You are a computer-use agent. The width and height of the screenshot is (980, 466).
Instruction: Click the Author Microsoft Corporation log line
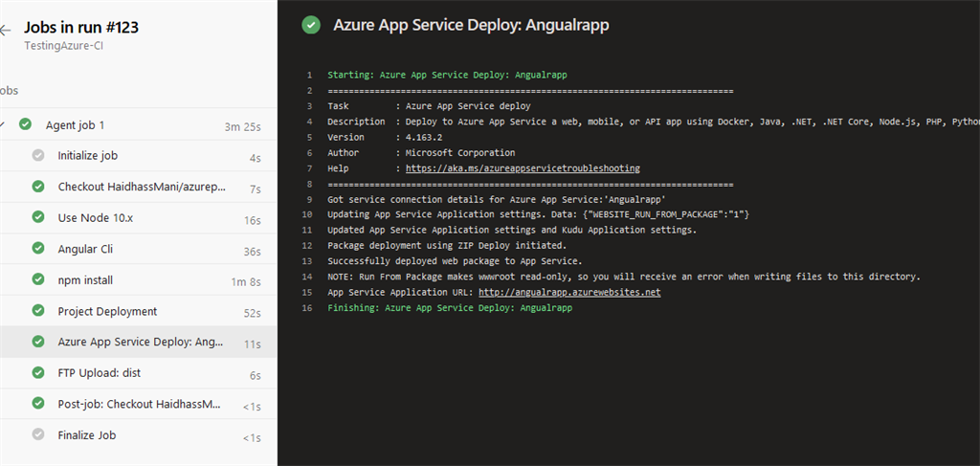(x=421, y=152)
